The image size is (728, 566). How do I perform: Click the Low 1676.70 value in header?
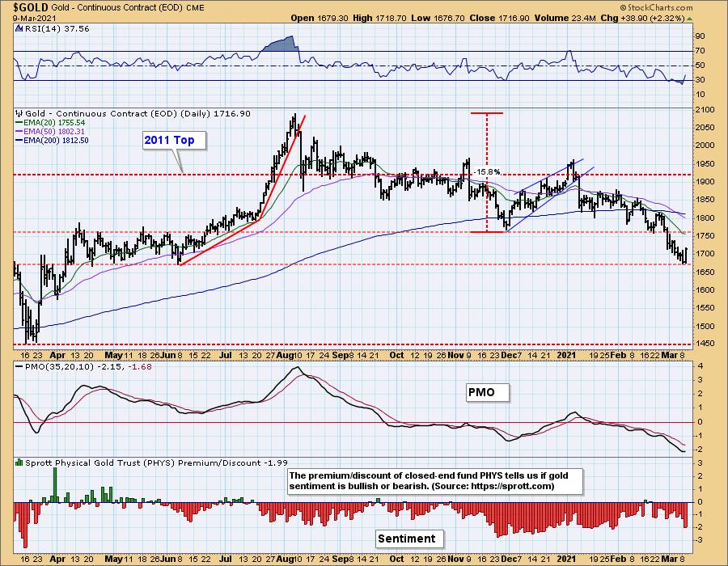click(x=438, y=18)
